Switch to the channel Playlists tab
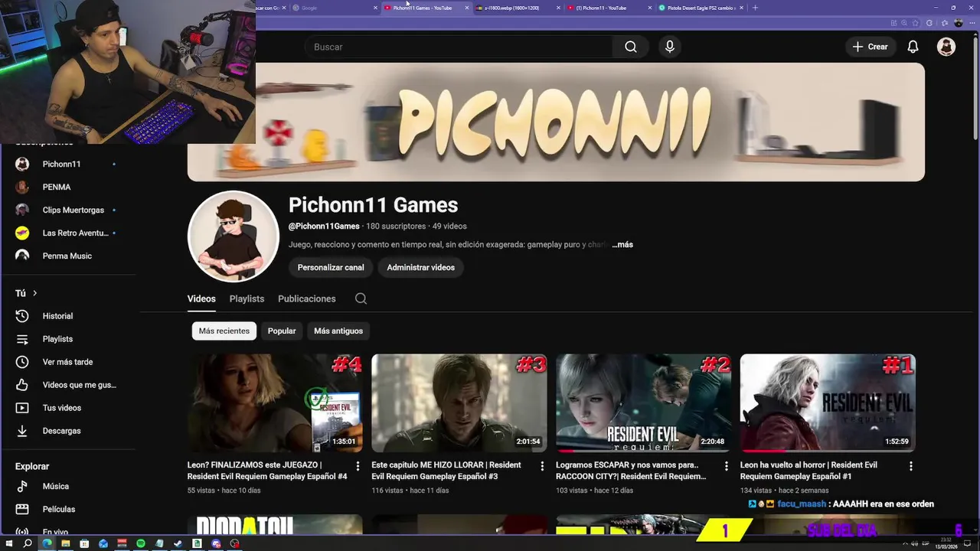 point(247,298)
